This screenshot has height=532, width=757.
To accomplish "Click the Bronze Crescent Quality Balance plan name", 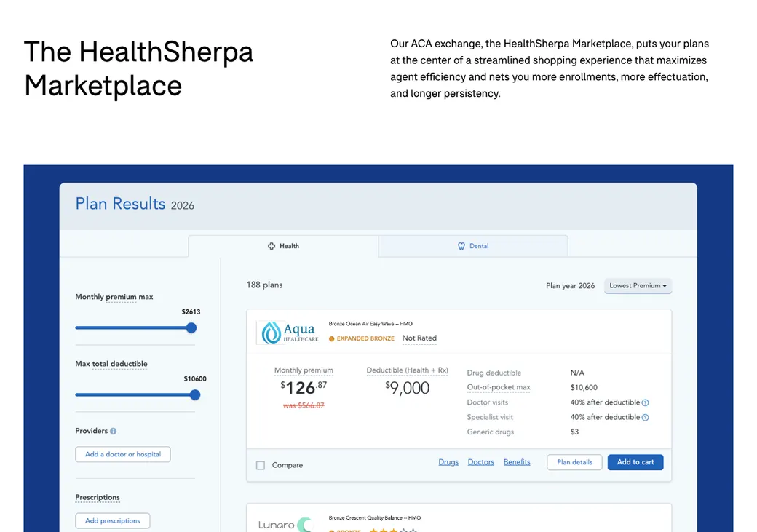I will (375, 518).
